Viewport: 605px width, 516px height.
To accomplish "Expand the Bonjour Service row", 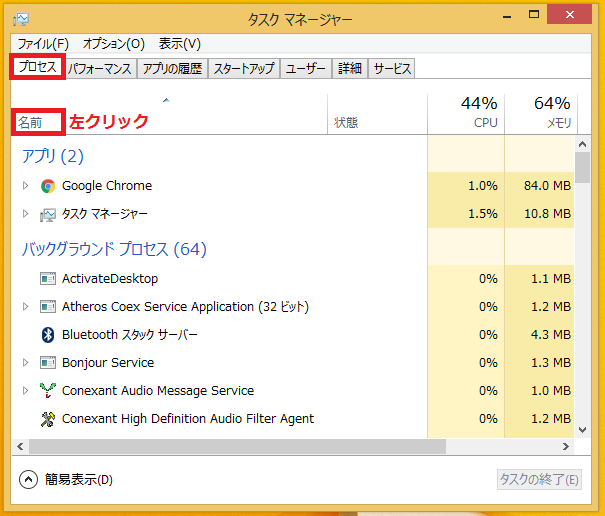I will pyautogui.click(x=25, y=362).
